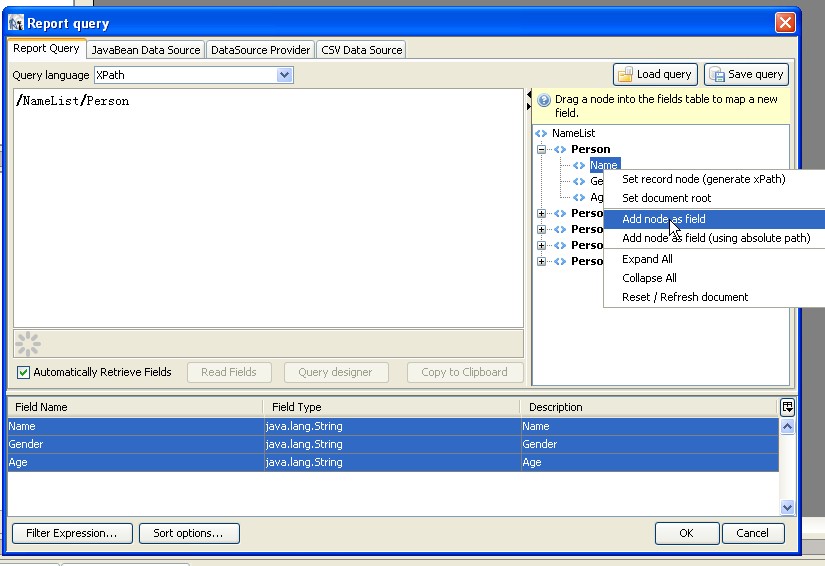This screenshot has height=566, width=825.
Task: Click Copy to Clipboard button
Action: 465,372
